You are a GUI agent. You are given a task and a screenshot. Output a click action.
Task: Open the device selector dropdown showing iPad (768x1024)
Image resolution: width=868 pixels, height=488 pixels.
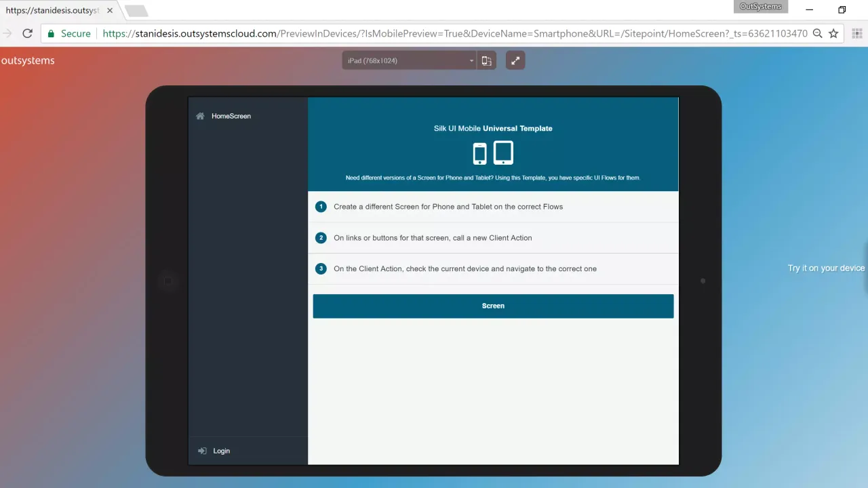pos(410,60)
